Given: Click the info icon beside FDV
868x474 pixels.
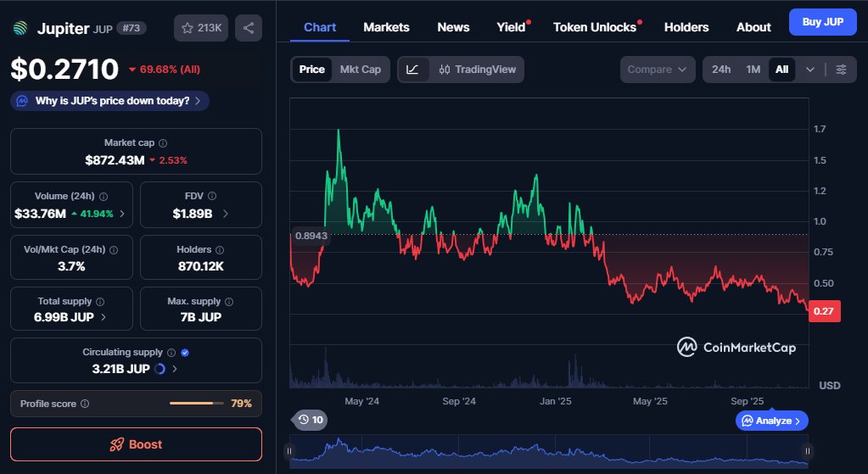Looking at the screenshot, I should tap(212, 196).
